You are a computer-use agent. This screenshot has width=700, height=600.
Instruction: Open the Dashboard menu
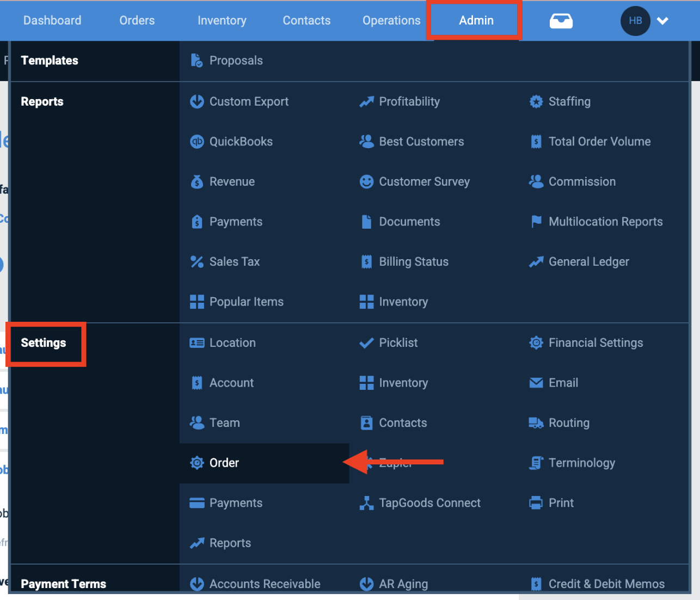tap(52, 20)
